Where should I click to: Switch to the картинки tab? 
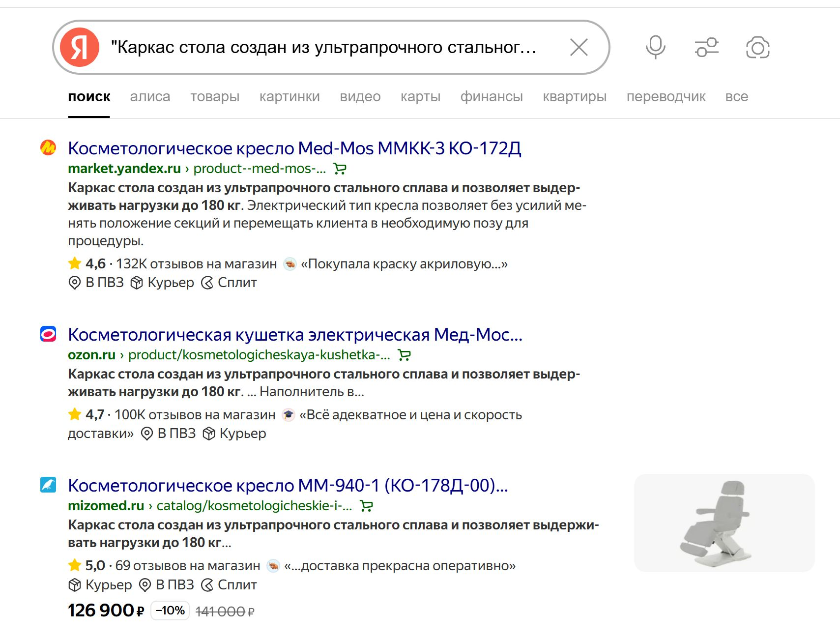click(290, 96)
